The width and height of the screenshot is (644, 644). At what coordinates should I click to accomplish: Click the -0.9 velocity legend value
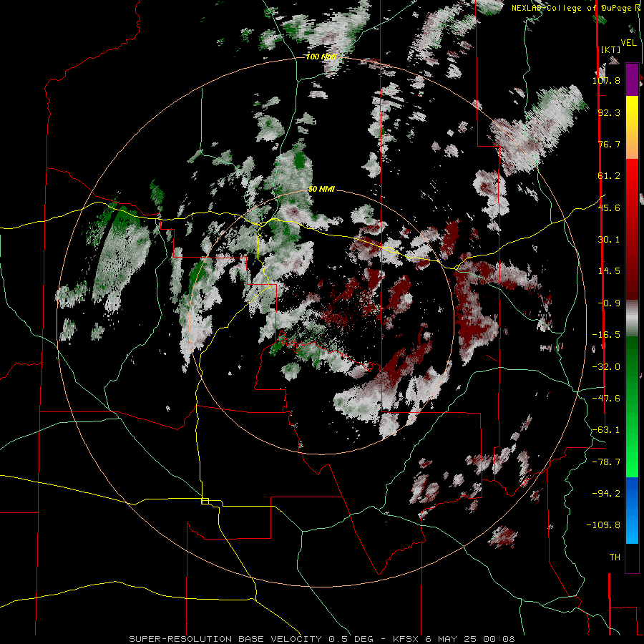tap(609, 303)
